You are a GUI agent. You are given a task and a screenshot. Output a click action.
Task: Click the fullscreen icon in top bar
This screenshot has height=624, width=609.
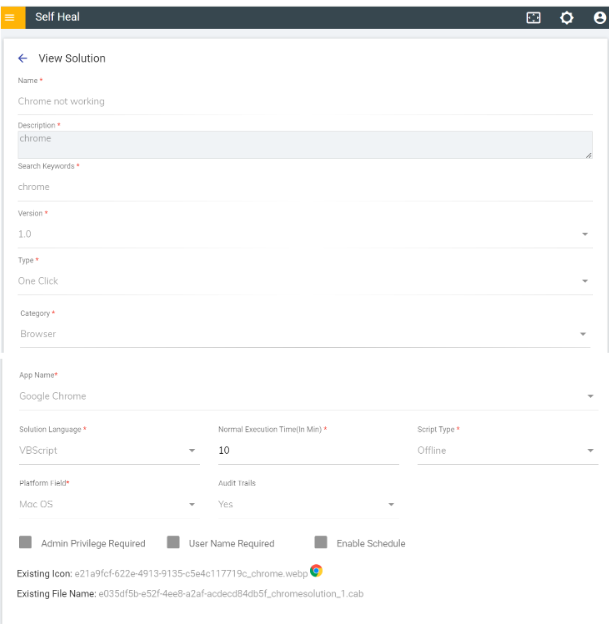click(534, 18)
